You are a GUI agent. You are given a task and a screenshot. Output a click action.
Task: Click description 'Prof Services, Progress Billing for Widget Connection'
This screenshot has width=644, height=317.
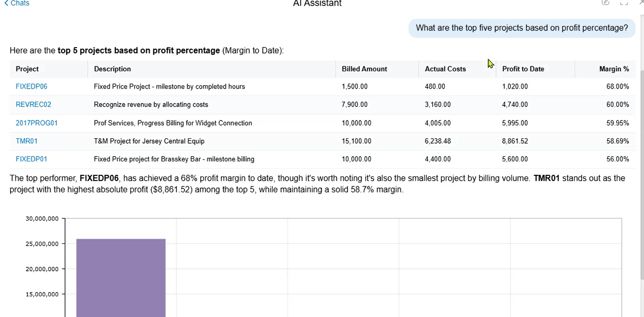173,123
